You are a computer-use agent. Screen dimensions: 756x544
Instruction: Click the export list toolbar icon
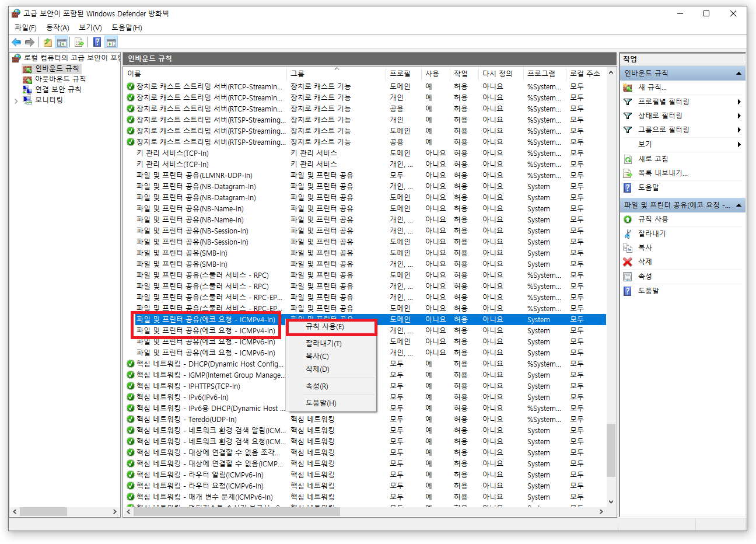coord(79,42)
